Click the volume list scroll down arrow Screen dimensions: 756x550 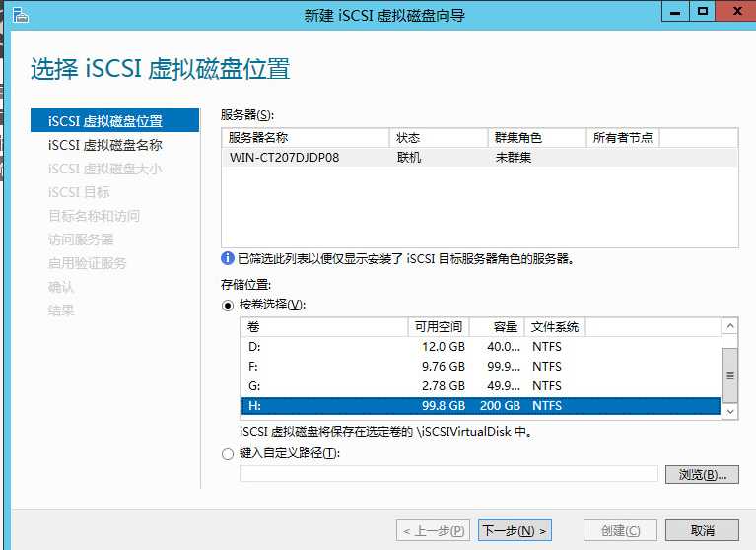coord(730,412)
